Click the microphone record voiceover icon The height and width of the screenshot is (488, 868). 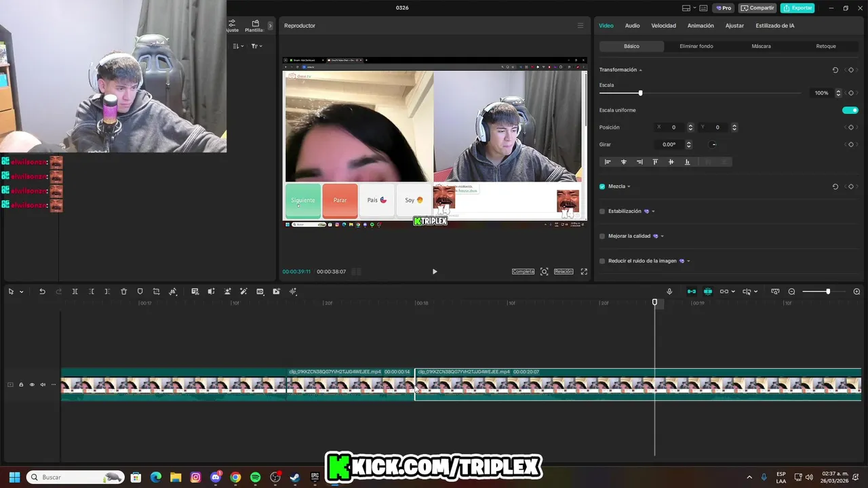click(x=669, y=291)
